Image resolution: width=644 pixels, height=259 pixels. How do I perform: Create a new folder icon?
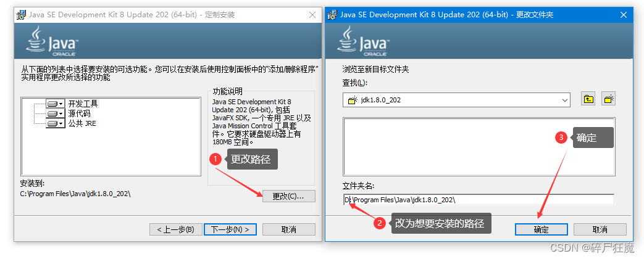[608, 99]
